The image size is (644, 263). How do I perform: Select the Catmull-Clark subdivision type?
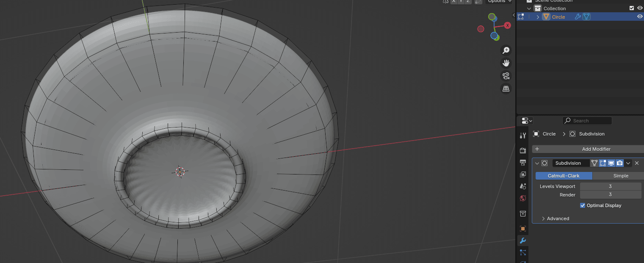point(564,176)
